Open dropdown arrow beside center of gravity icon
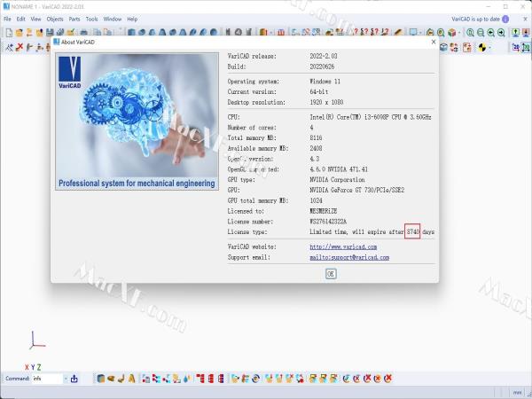Viewport: 532px width, 399px height. click(x=489, y=48)
